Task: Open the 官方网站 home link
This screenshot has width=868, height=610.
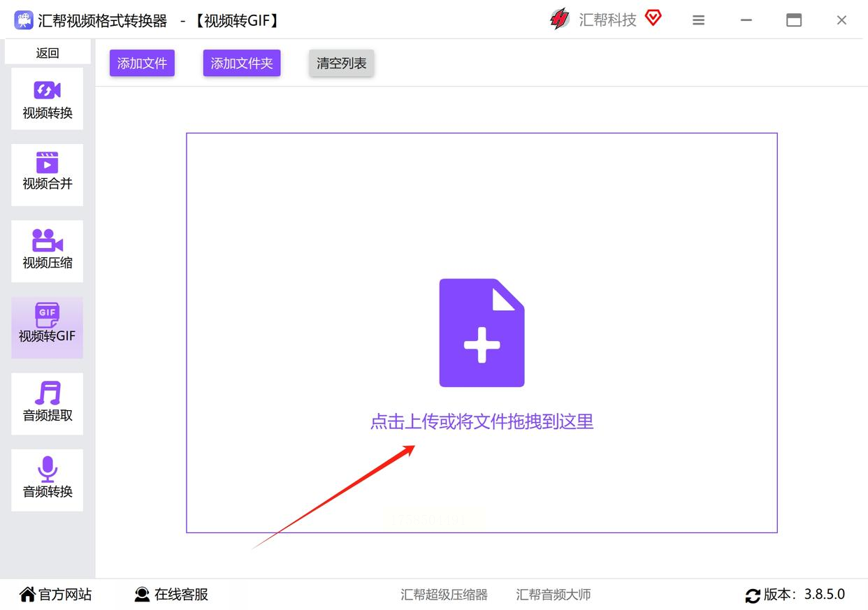Action: click(56, 595)
